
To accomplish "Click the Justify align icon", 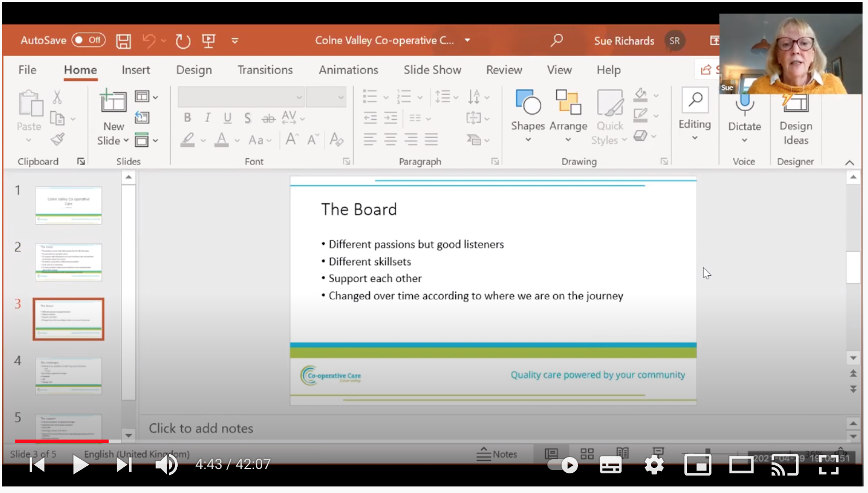I will [431, 140].
